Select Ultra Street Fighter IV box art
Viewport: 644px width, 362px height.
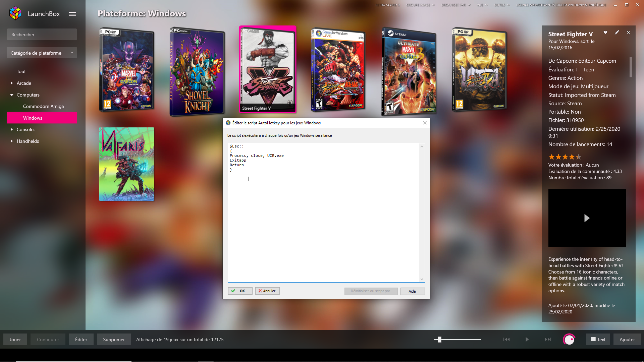[x=479, y=70]
